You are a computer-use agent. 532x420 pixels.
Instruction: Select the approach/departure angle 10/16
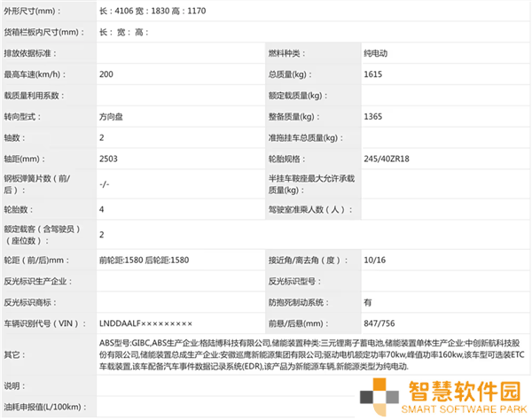(374, 261)
